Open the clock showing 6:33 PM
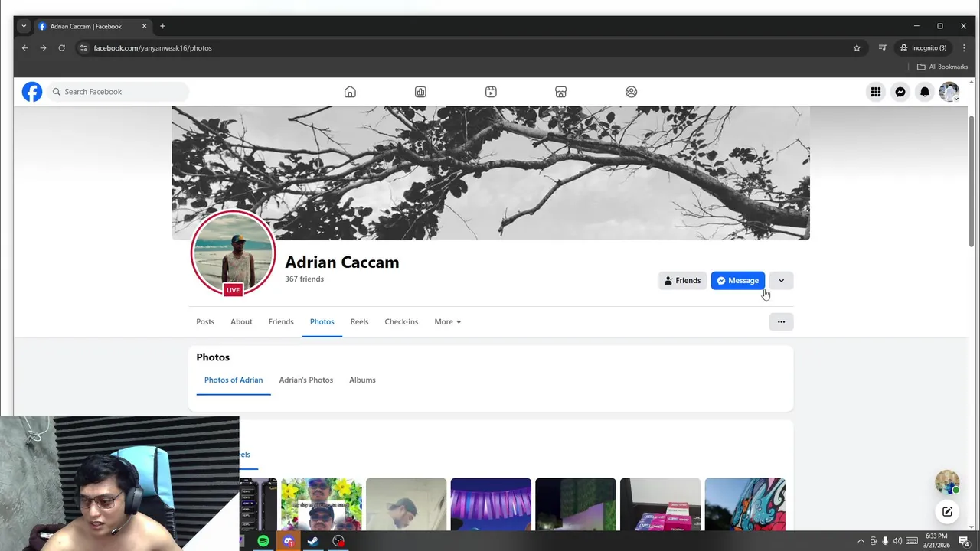The width and height of the screenshot is (980, 551). tap(936, 540)
